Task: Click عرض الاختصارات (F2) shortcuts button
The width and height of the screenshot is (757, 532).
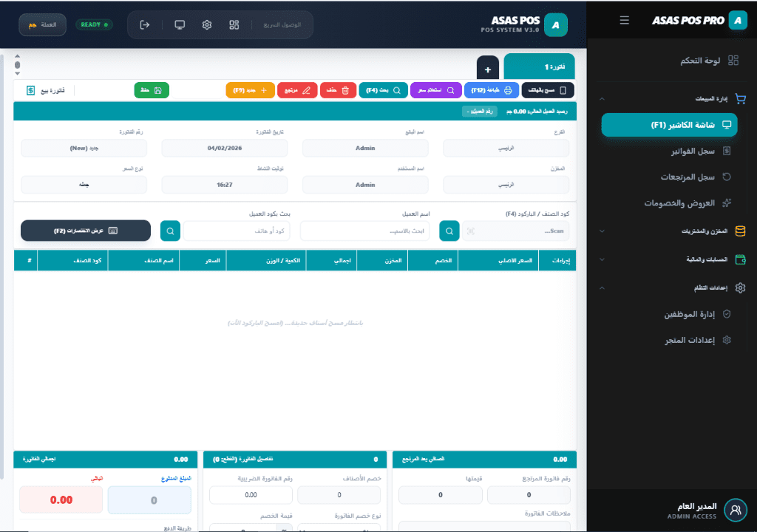Action: point(86,231)
